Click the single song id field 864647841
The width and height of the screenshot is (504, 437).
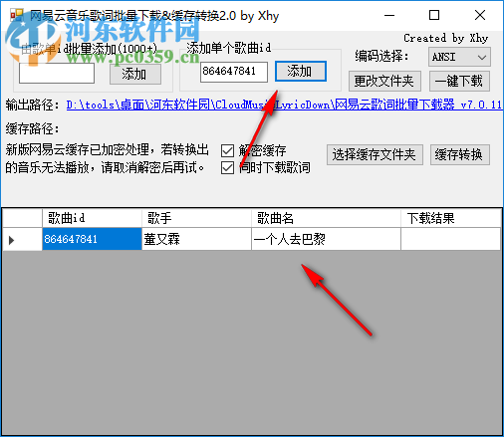click(x=234, y=72)
